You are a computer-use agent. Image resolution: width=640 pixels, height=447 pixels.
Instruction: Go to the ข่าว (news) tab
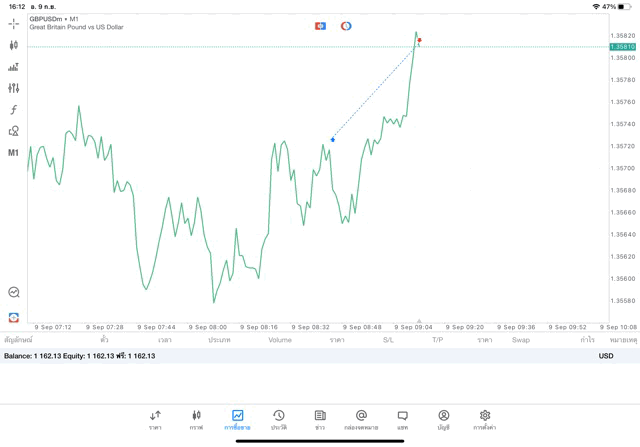pos(320,419)
